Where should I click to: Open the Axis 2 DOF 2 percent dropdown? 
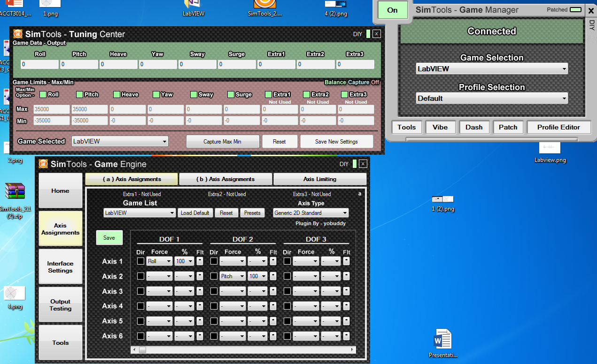pyautogui.click(x=257, y=276)
